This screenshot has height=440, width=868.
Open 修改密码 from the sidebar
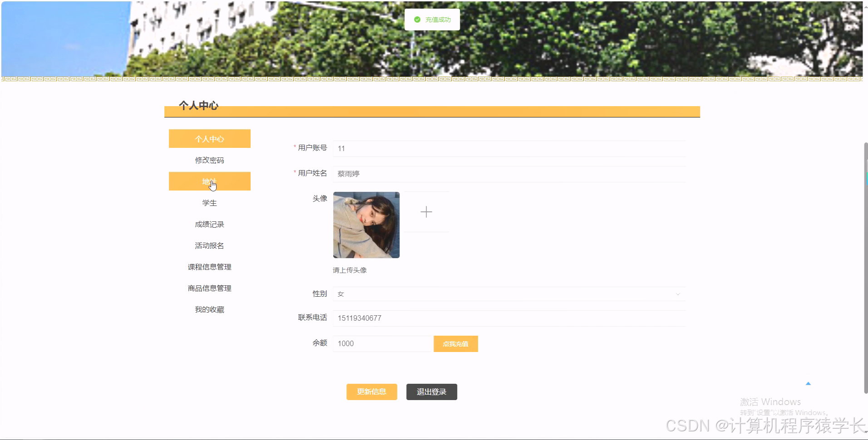click(x=209, y=160)
